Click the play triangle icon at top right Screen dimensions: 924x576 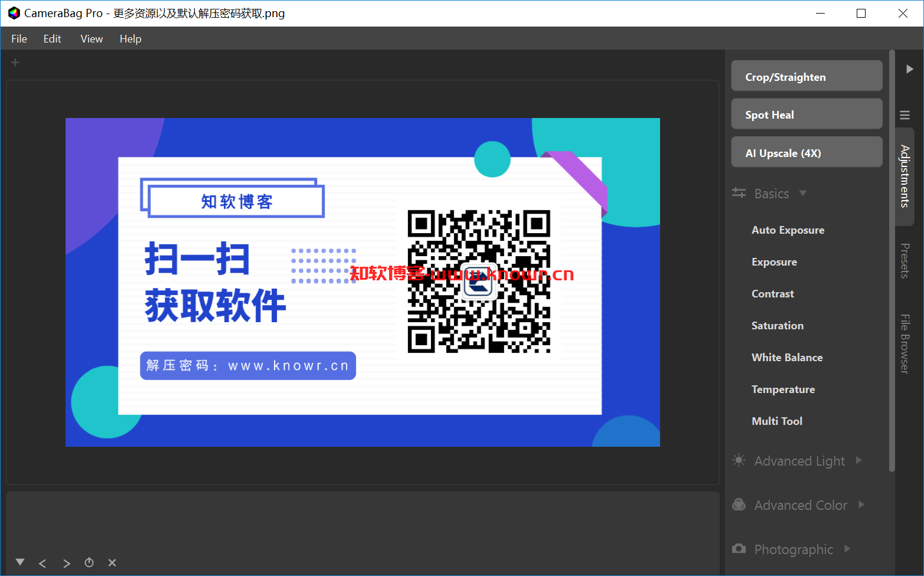click(x=910, y=69)
